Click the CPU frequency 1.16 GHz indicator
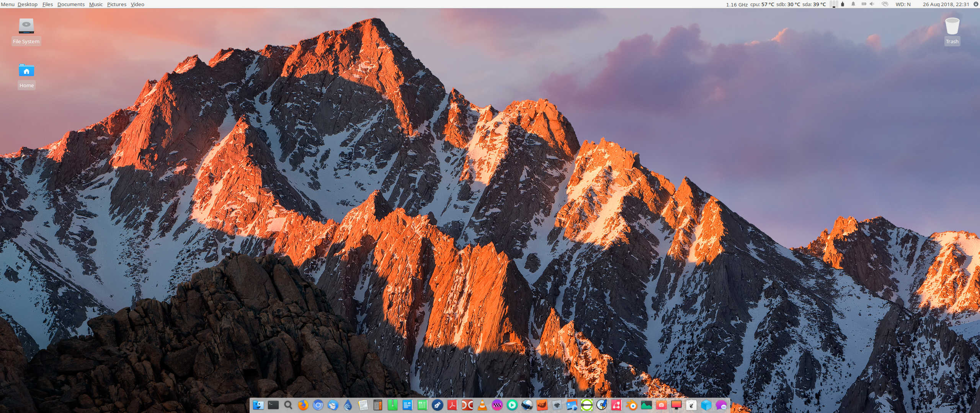The image size is (980, 413). 737,5
